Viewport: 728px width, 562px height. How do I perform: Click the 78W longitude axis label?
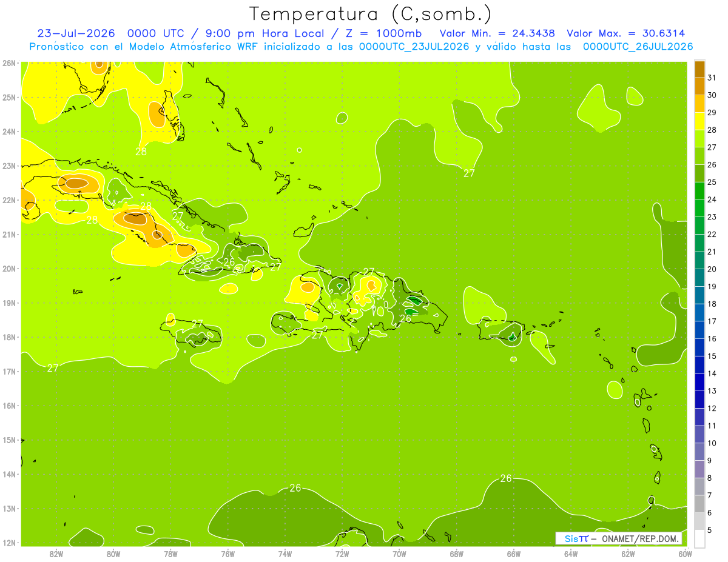(x=170, y=554)
